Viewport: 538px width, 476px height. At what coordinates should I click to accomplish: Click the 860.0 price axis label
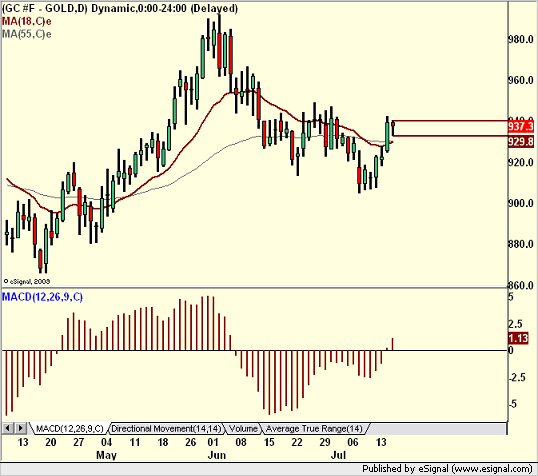coord(521,285)
